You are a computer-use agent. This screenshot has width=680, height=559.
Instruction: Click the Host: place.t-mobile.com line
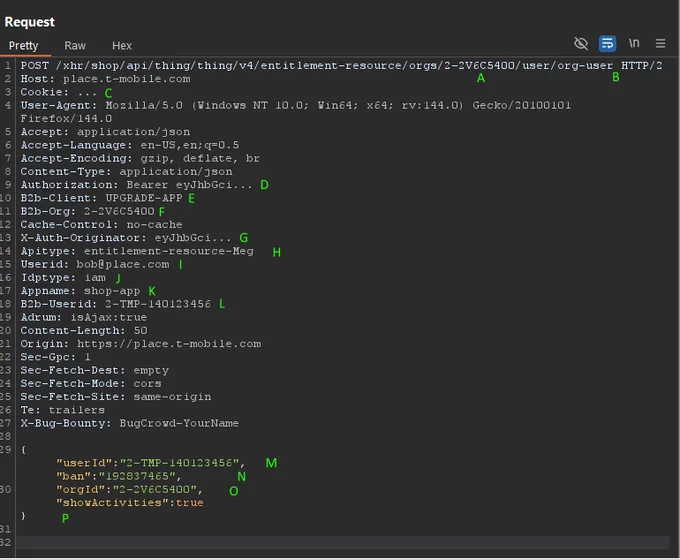pyautogui.click(x=105, y=79)
